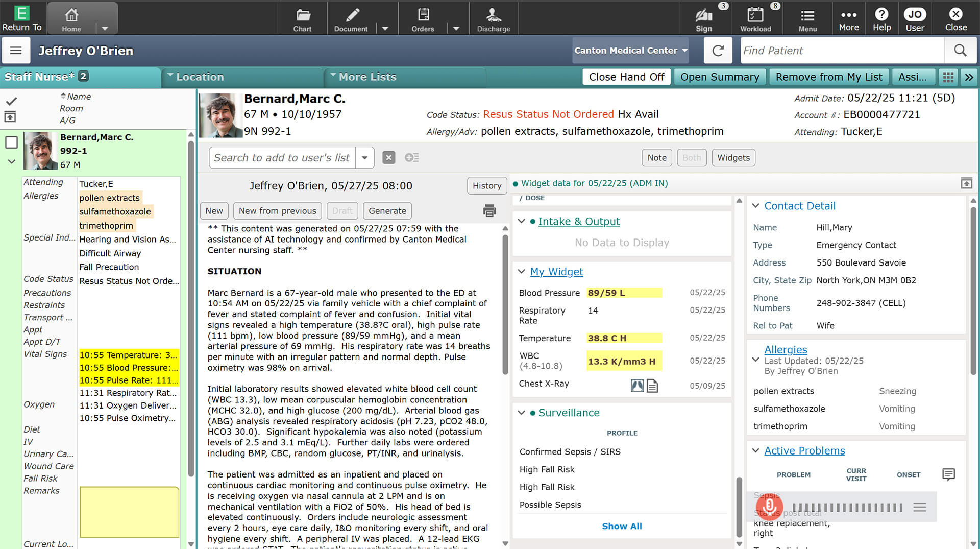Open the Document dropdown arrow

[385, 29]
